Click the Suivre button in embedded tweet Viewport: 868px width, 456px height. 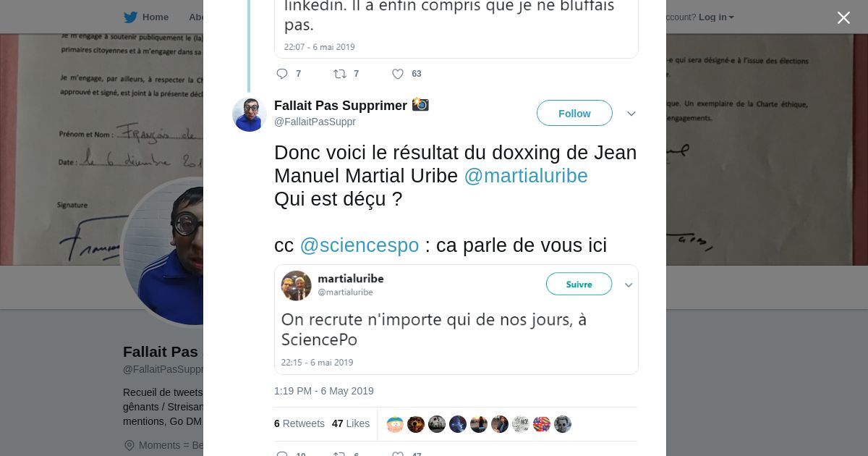579,284
